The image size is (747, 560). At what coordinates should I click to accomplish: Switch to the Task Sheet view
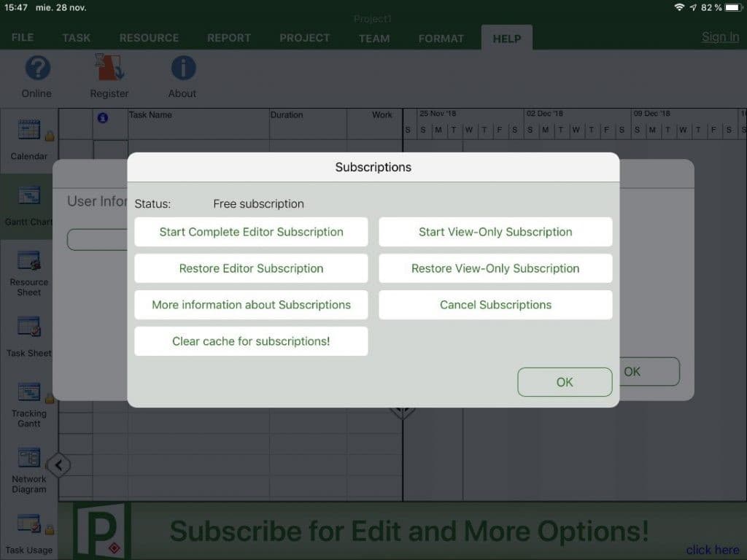point(29,335)
